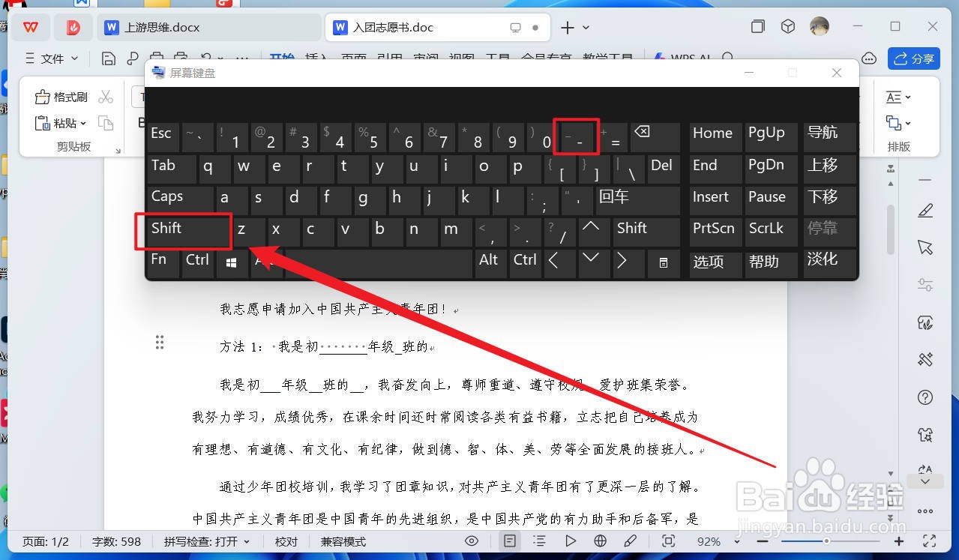This screenshot has height=560, width=959.
Task: Toggle spell check (拼写检查) in status bar
Action: (x=202, y=541)
